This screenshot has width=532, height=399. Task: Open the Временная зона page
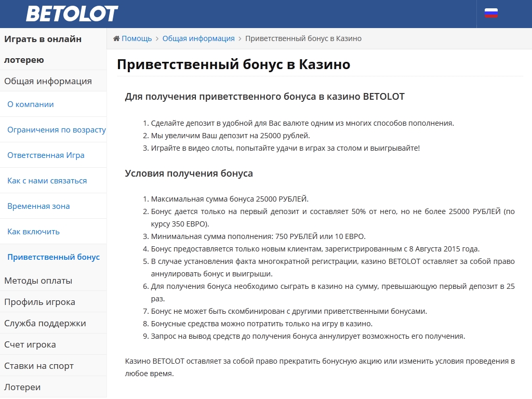coord(38,206)
